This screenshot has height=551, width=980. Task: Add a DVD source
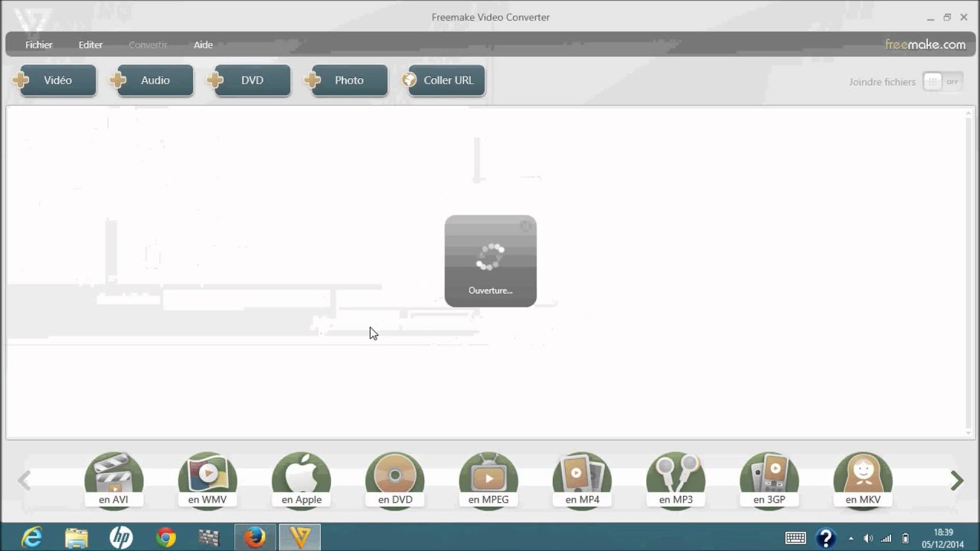coord(249,80)
